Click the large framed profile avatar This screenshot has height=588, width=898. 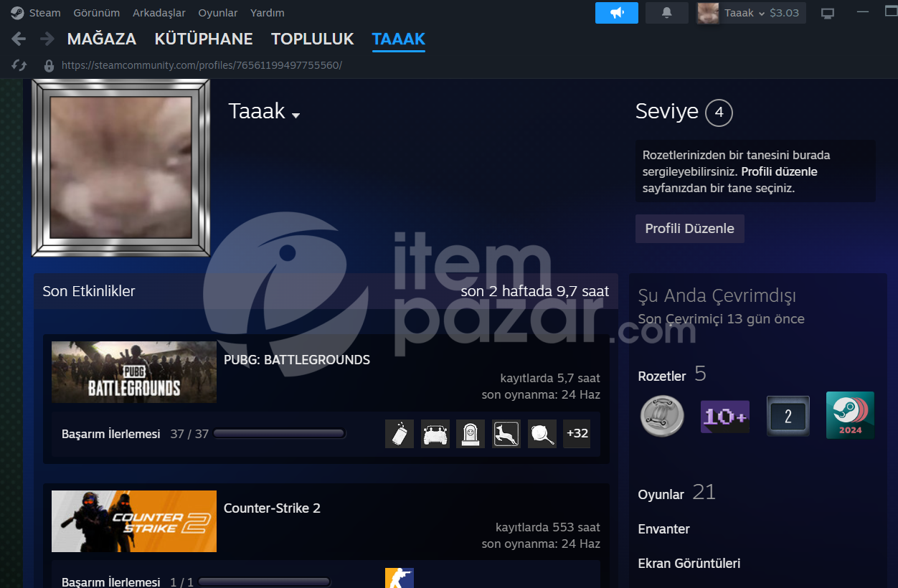coord(121,168)
